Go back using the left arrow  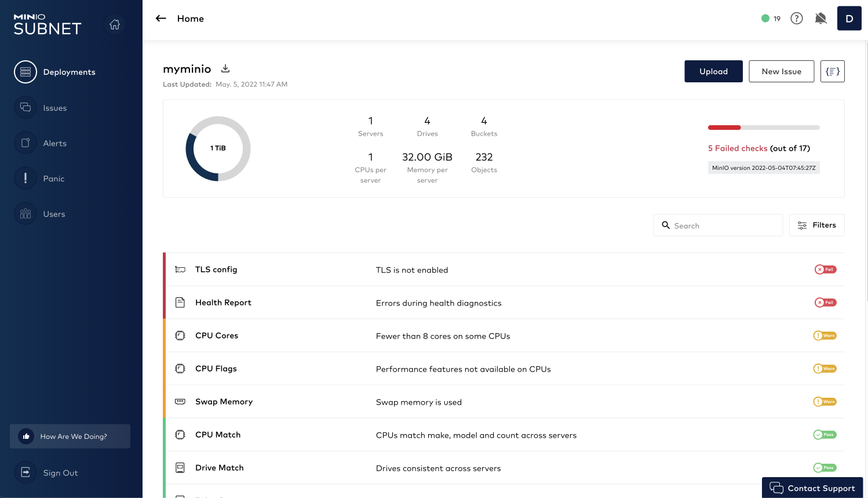(161, 19)
